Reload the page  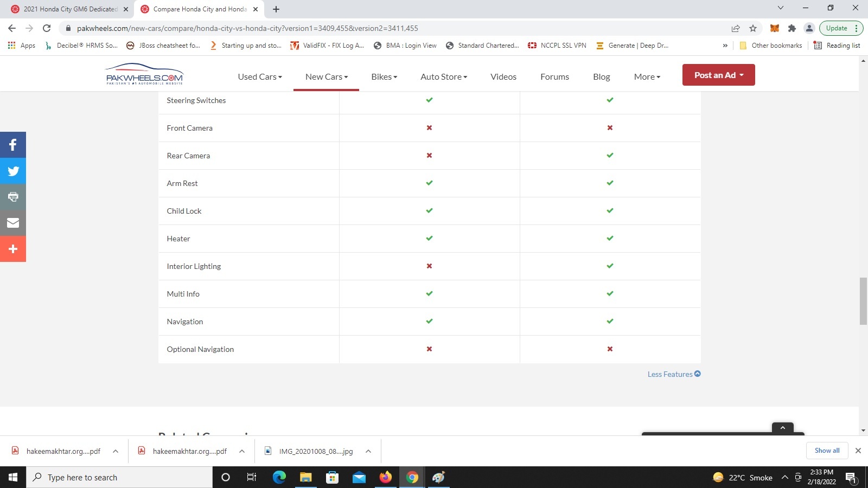point(47,28)
